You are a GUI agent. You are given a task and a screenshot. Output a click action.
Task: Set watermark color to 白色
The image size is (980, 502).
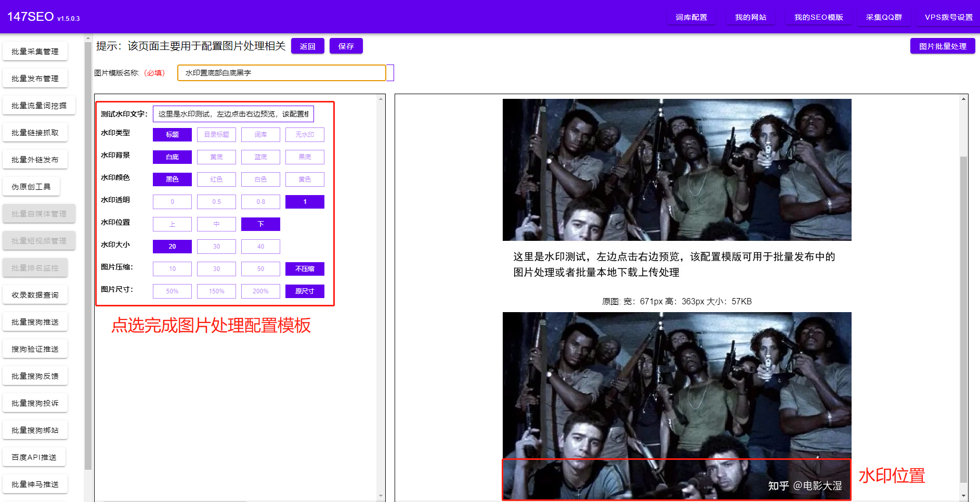pyautogui.click(x=260, y=179)
